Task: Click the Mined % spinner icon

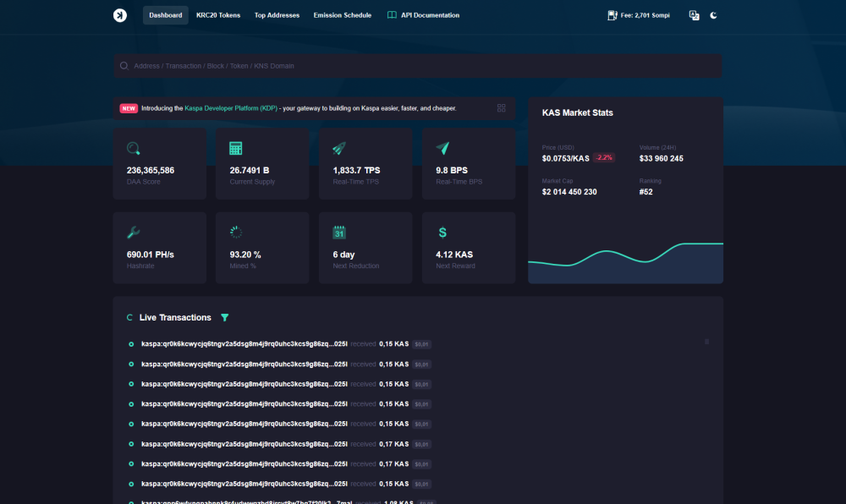Action: point(236,233)
